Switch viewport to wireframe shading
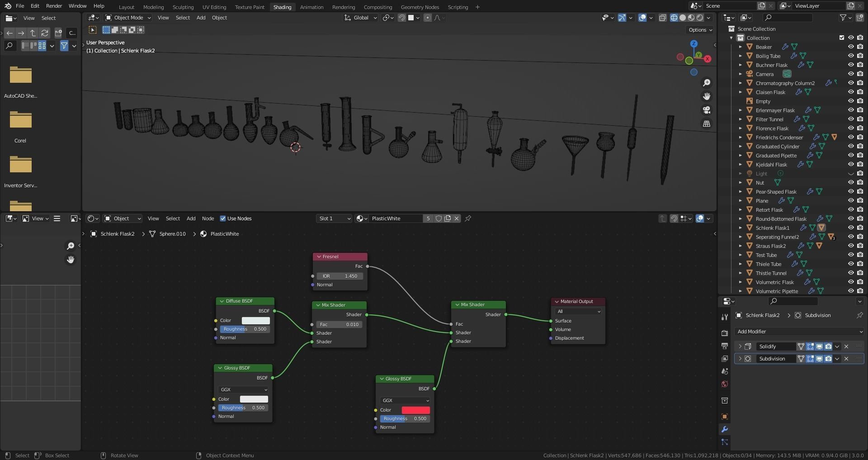This screenshot has width=868, height=460. [674, 18]
